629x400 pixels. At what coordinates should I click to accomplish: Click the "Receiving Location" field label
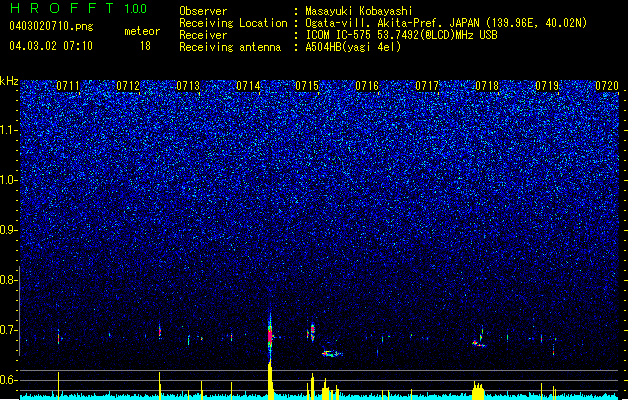point(233,23)
